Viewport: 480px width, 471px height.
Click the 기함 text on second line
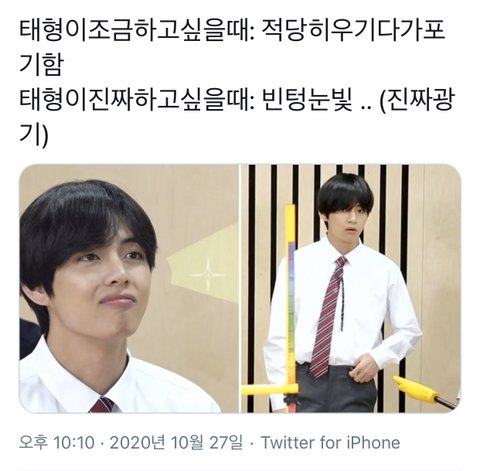pos(41,65)
